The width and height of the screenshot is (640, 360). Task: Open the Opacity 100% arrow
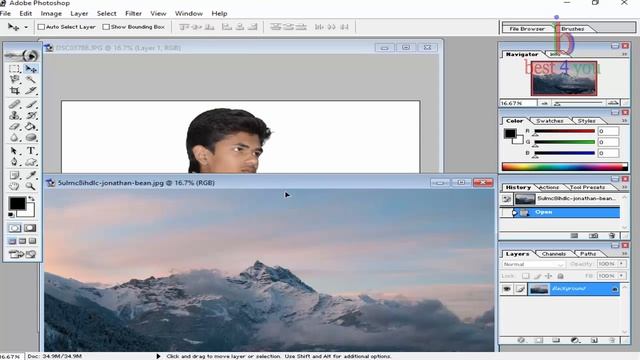[622, 264]
